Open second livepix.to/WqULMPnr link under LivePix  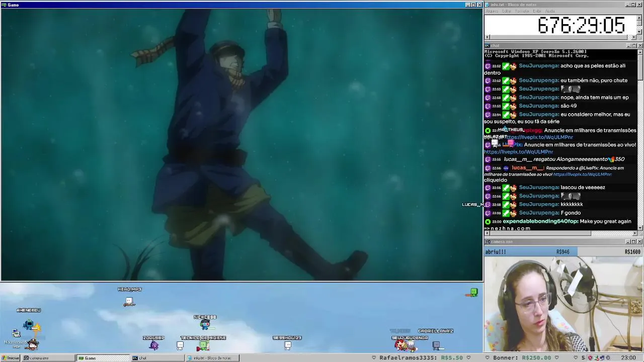click(x=518, y=152)
